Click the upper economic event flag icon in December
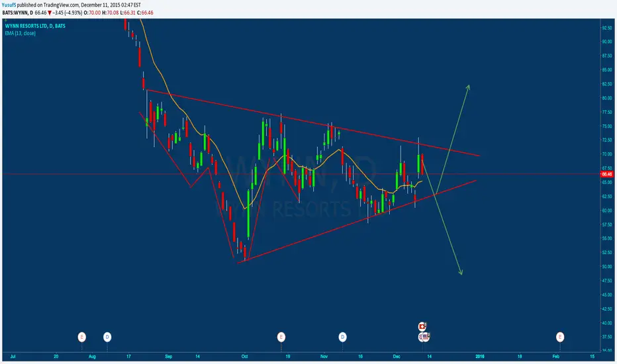 point(422,326)
